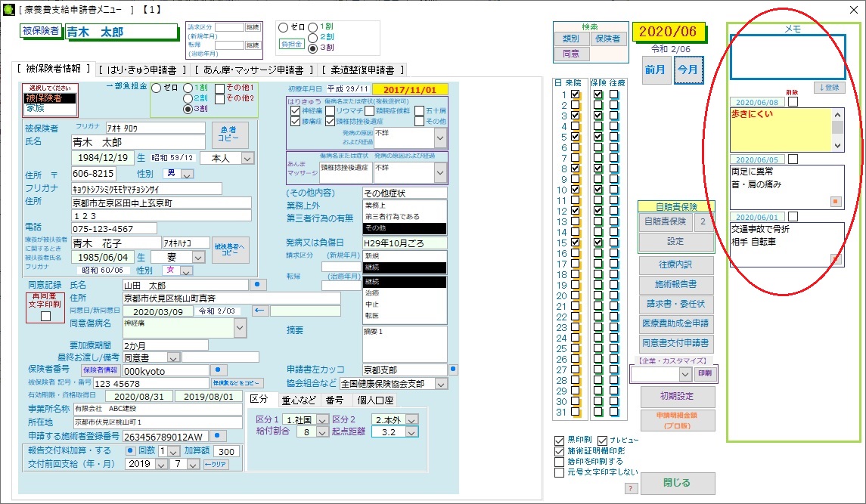Screen dimensions: 866x504
Task: Open the 性別 dropdown showing 男
Action: [x=188, y=175]
